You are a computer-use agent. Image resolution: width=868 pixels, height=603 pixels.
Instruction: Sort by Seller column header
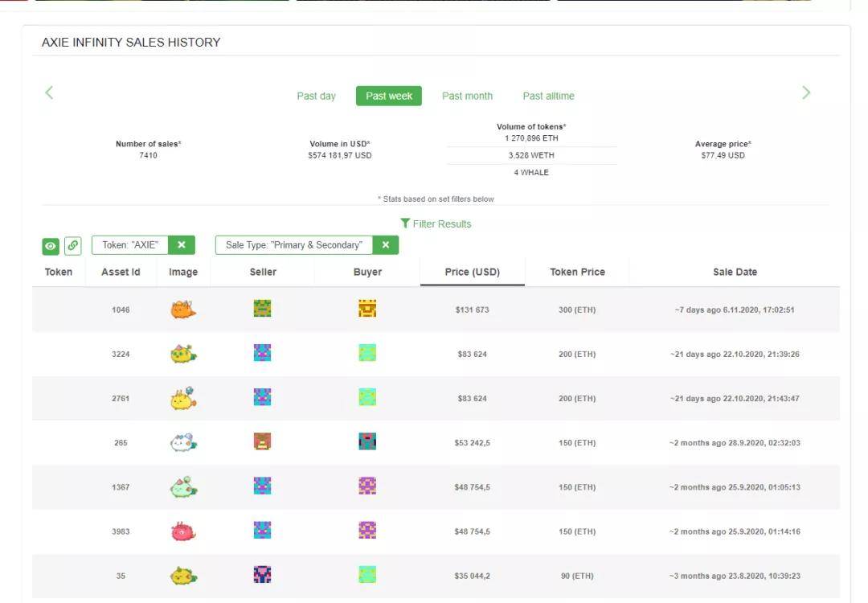[263, 272]
